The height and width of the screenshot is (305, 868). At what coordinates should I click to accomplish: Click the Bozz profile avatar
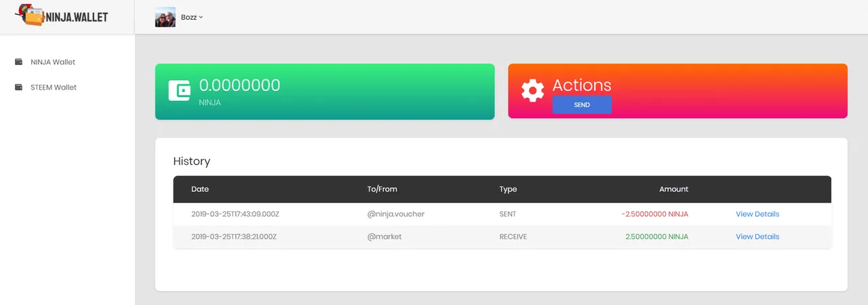click(165, 17)
